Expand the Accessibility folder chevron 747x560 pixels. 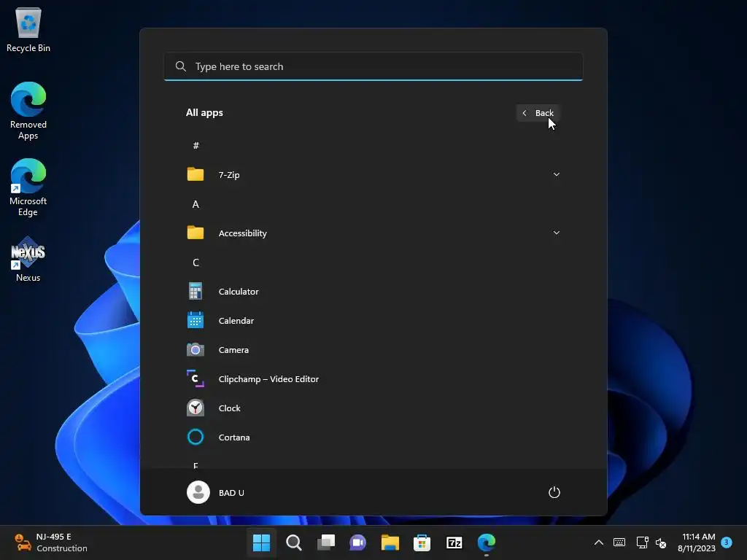[x=556, y=233]
